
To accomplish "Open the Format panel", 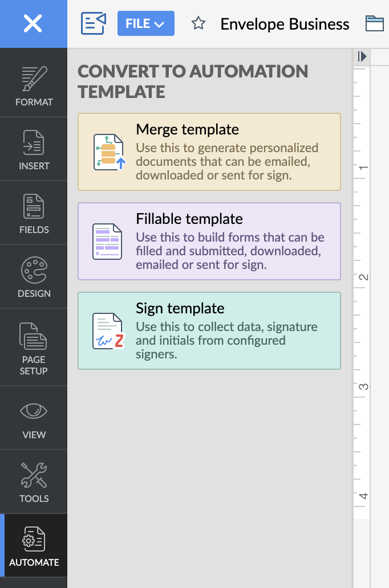I will (34, 87).
